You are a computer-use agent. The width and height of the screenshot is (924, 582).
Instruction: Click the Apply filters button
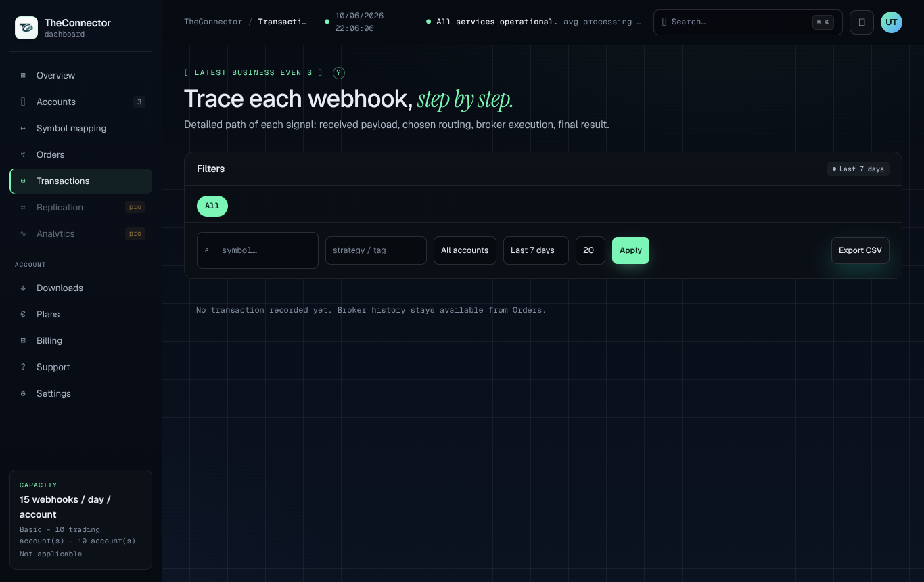click(630, 250)
